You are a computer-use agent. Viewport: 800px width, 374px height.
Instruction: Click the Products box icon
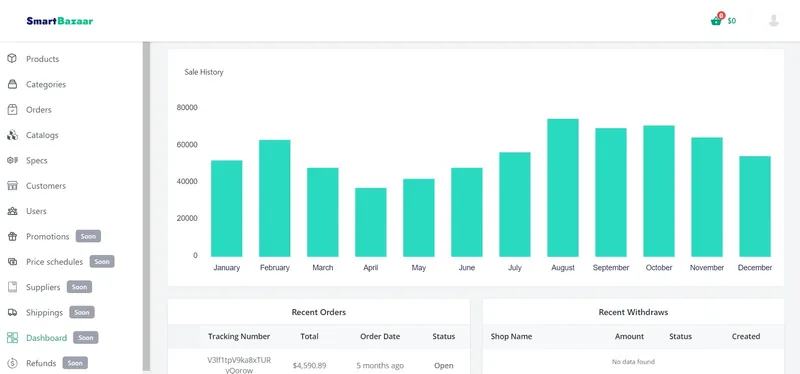[x=12, y=59]
